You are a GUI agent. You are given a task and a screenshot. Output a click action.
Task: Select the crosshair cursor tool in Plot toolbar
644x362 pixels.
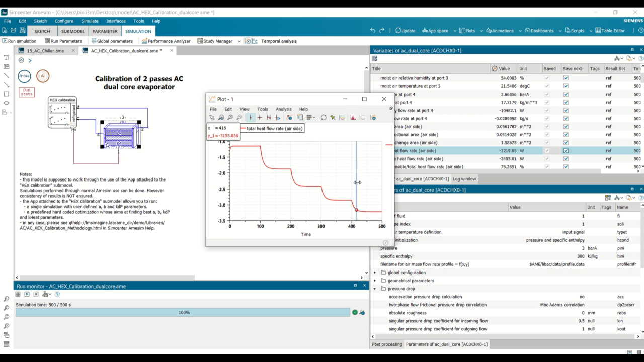[x=260, y=118]
